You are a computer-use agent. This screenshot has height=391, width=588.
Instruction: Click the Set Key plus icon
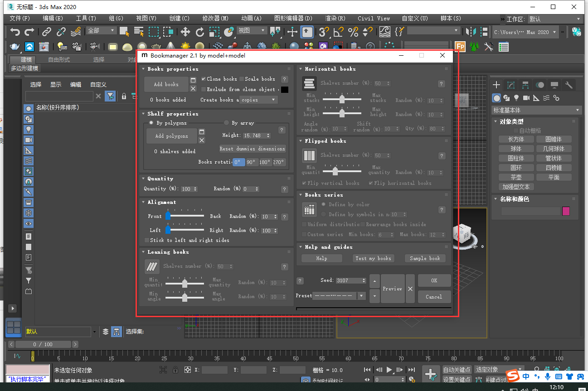pos(432,374)
